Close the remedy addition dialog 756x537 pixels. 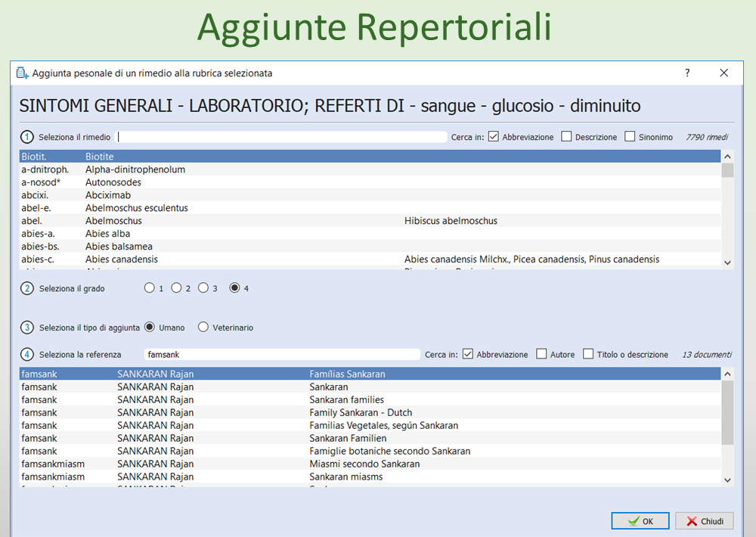pyautogui.click(x=723, y=73)
